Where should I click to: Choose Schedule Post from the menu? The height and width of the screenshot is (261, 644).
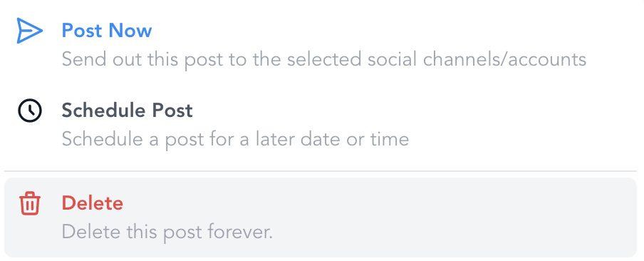pos(321,125)
